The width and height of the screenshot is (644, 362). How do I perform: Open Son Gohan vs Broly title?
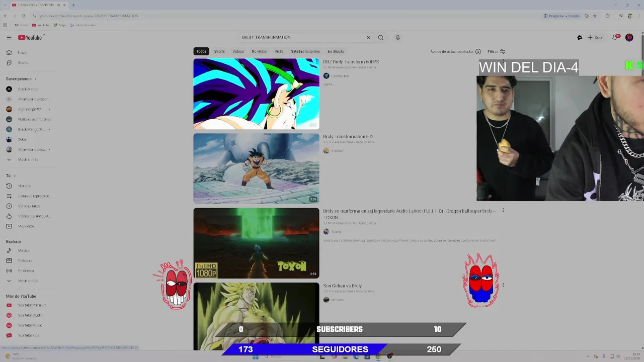pyautogui.click(x=342, y=286)
